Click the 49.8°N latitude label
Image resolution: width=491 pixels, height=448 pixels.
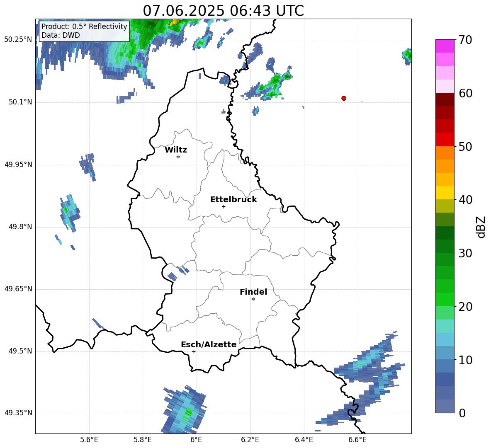click(20, 227)
